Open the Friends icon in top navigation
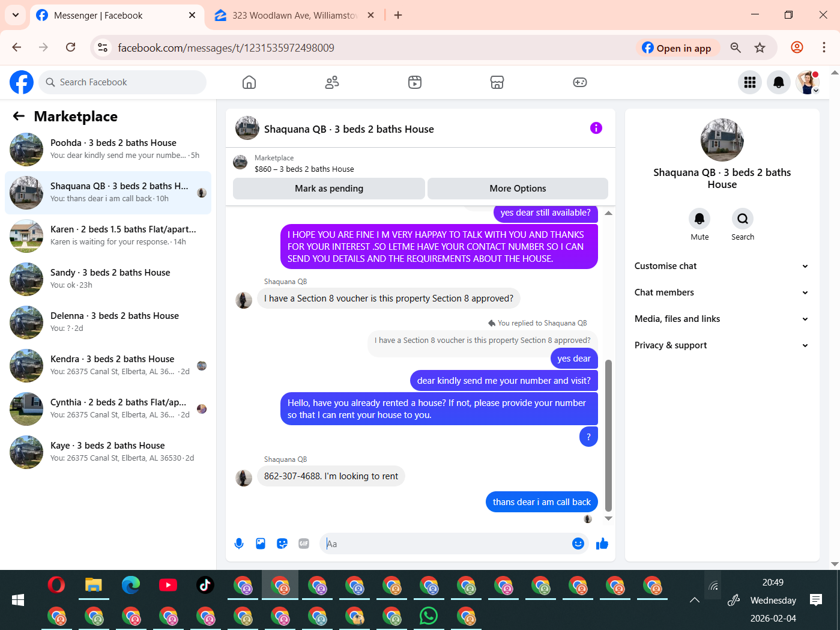The image size is (840, 630). 332,82
